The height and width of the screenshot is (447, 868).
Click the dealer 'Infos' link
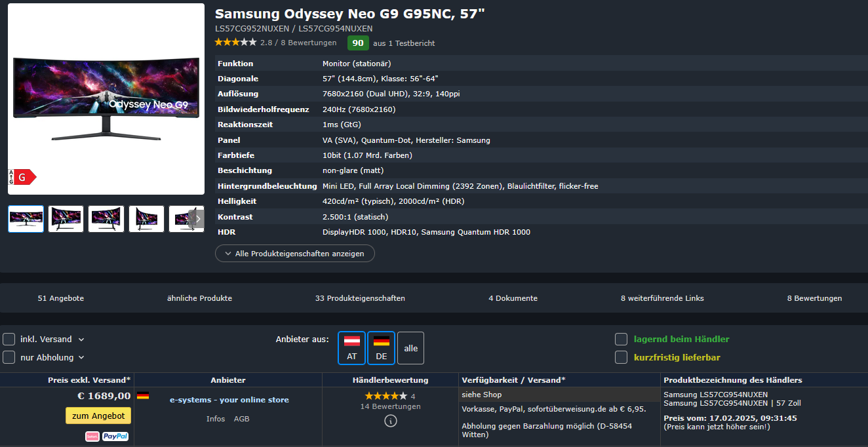click(216, 419)
